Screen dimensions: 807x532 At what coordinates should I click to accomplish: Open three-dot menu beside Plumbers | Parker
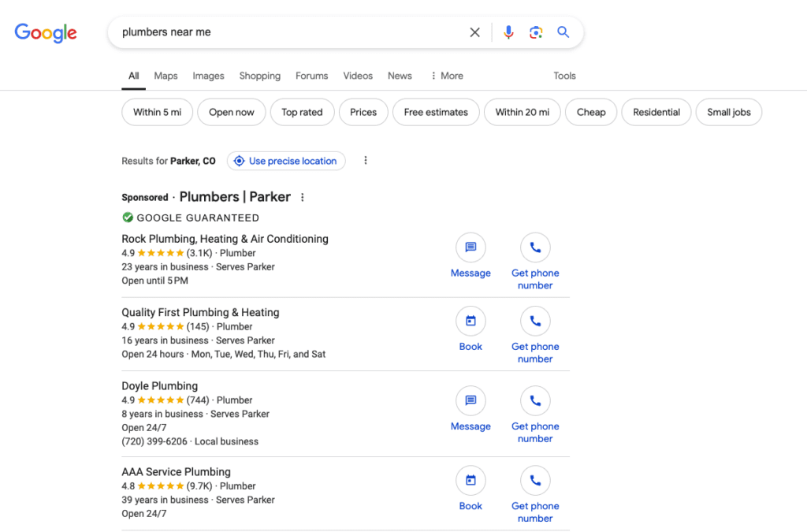(x=303, y=197)
